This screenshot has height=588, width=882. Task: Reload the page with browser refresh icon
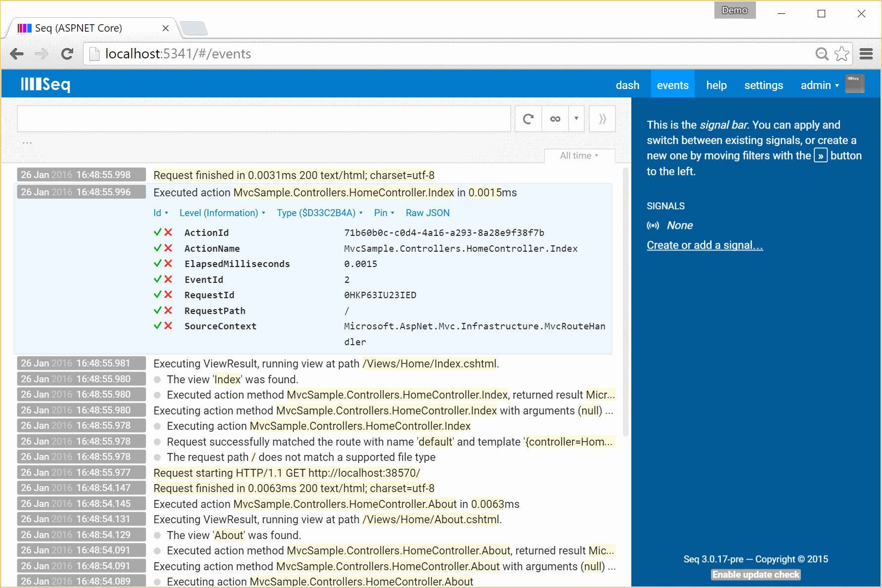click(x=67, y=53)
